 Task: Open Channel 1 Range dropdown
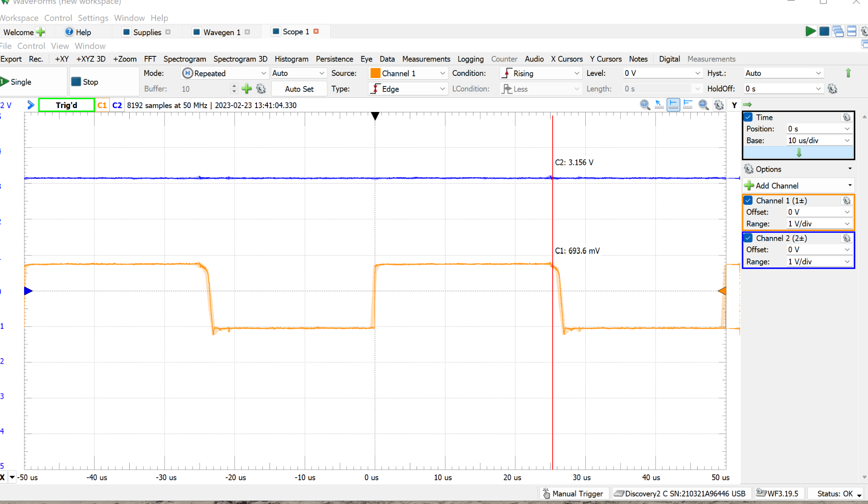pos(819,224)
